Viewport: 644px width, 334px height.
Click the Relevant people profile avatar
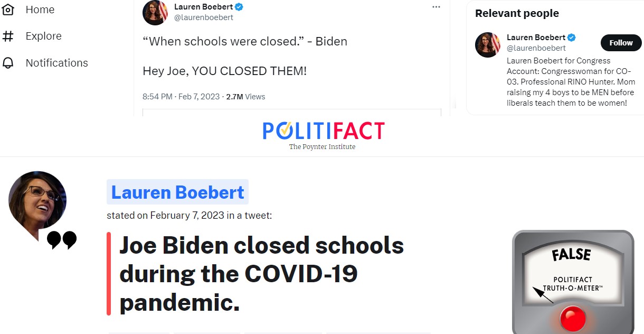(488, 45)
